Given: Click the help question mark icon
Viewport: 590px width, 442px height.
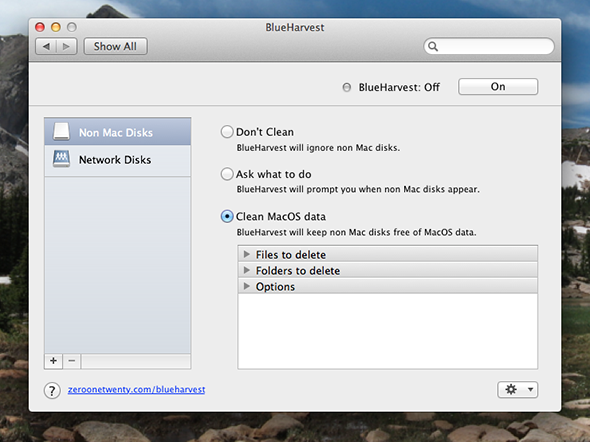Looking at the screenshot, I should tap(52, 390).
